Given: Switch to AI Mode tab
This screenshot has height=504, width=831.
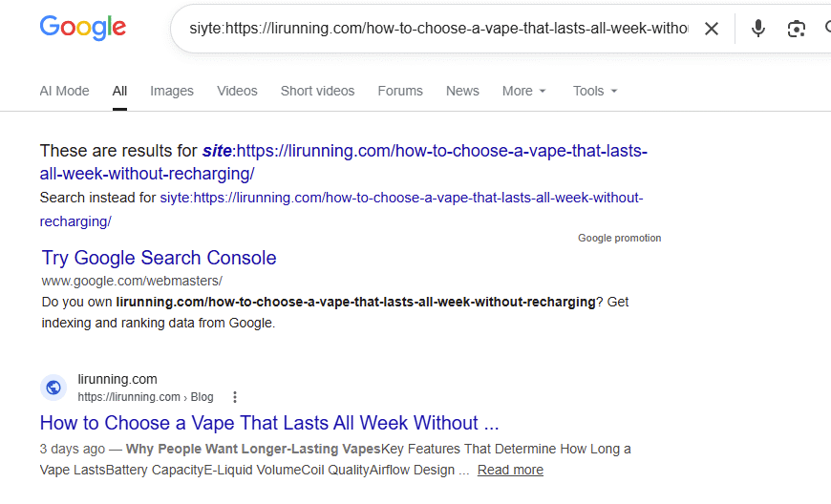Looking at the screenshot, I should (64, 91).
